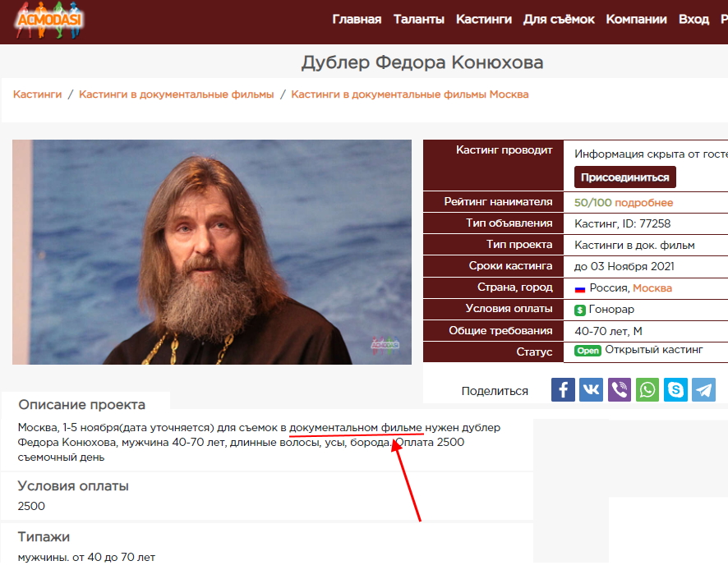728x570 pixels.
Task: Click the deadline до 03 Ноября 2021
Action: [x=624, y=266]
